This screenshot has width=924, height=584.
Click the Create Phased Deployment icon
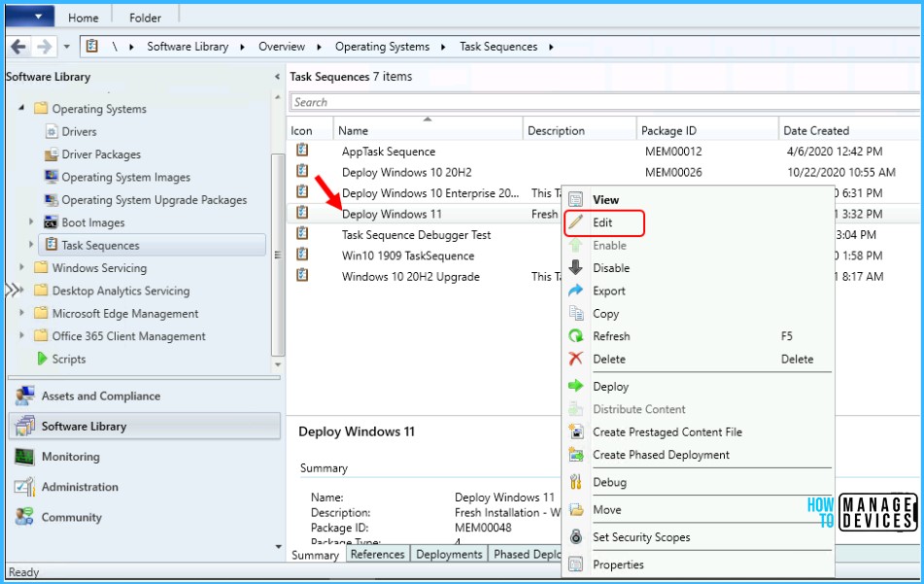[576, 455]
